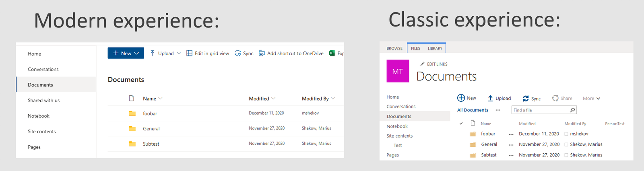Viewport: 644px width, 171px height.
Task: Expand the Upload dropdown chevron
Action: tap(179, 53)
